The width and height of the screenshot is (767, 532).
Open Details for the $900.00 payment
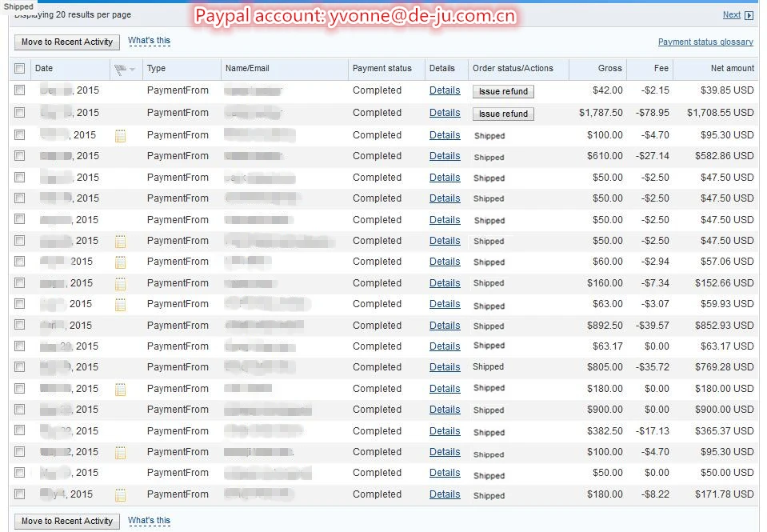tap(445, 410)
